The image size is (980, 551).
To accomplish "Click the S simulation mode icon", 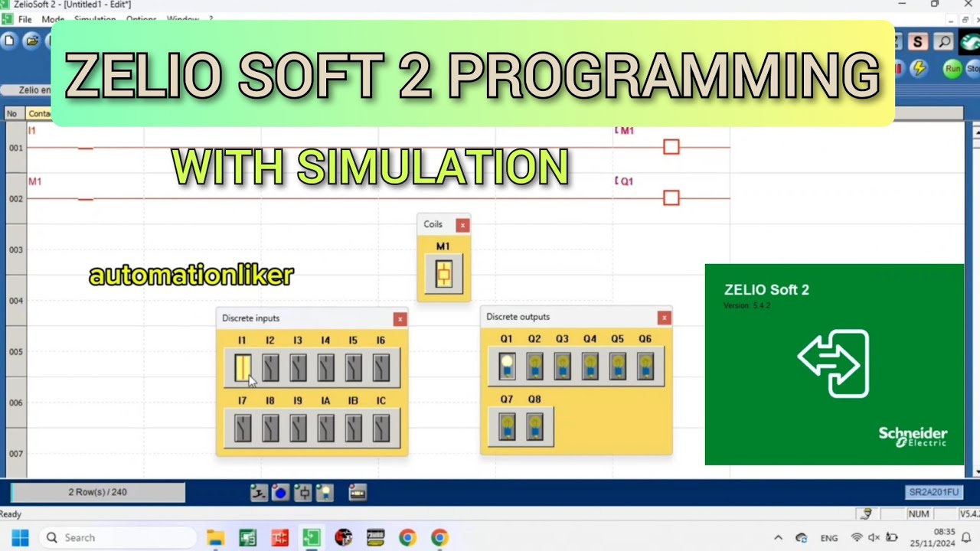I will click(x=918, y=42).
